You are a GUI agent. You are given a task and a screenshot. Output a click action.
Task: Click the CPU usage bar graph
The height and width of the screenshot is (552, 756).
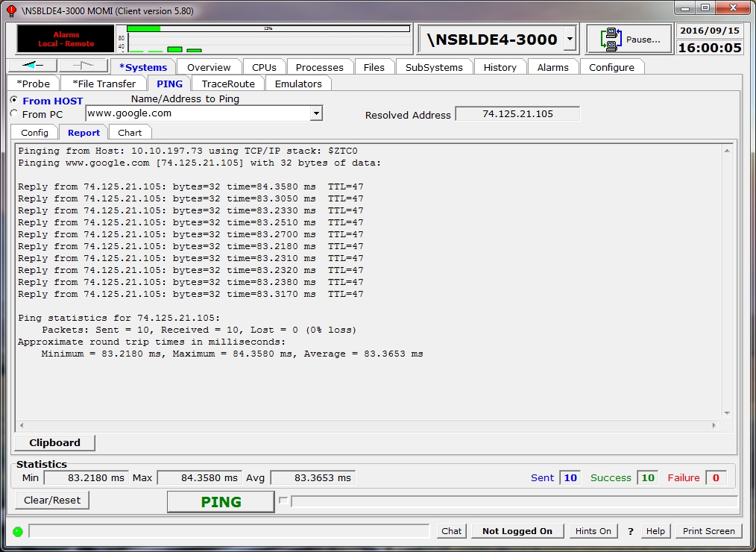tap(268, 40)
